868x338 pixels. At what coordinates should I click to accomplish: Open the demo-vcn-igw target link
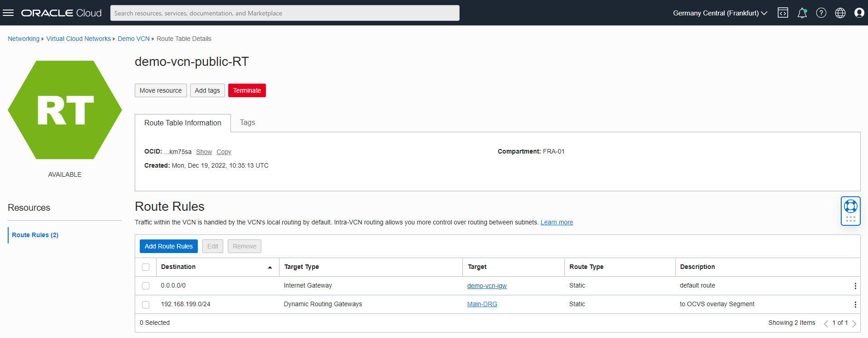487,286
